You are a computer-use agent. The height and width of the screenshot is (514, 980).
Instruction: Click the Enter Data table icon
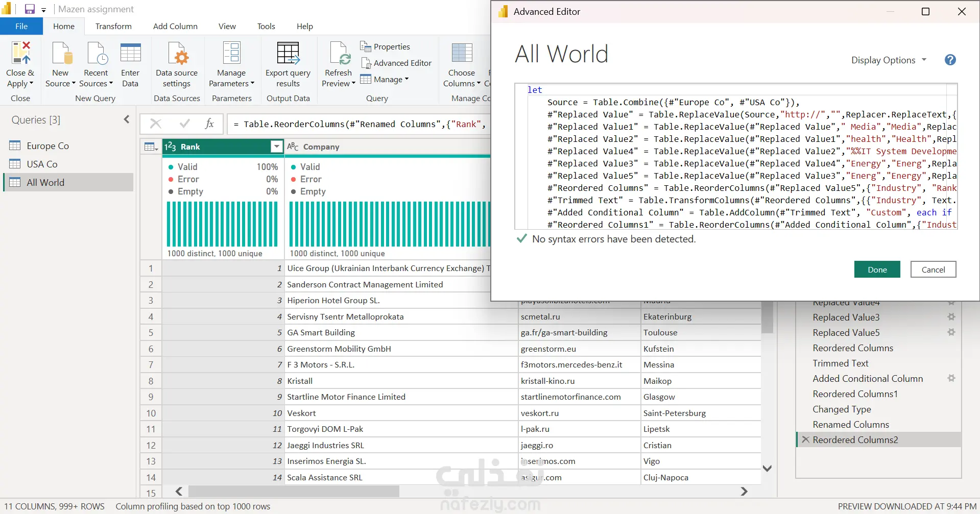130,53
